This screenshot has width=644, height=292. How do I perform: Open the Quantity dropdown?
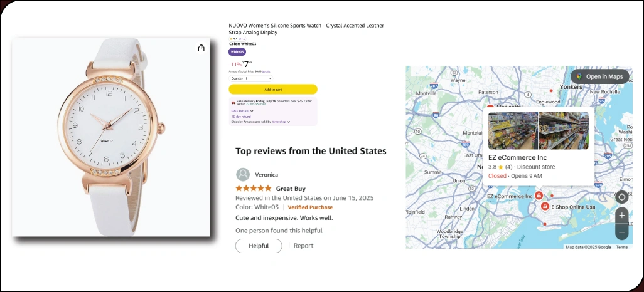pos(250,78)
